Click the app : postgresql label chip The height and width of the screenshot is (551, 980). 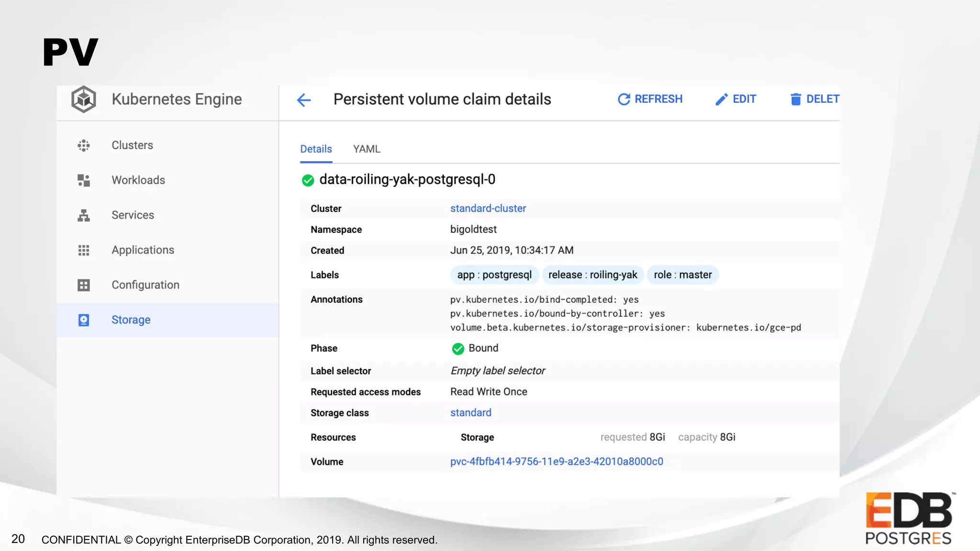(x=494, y=275)
